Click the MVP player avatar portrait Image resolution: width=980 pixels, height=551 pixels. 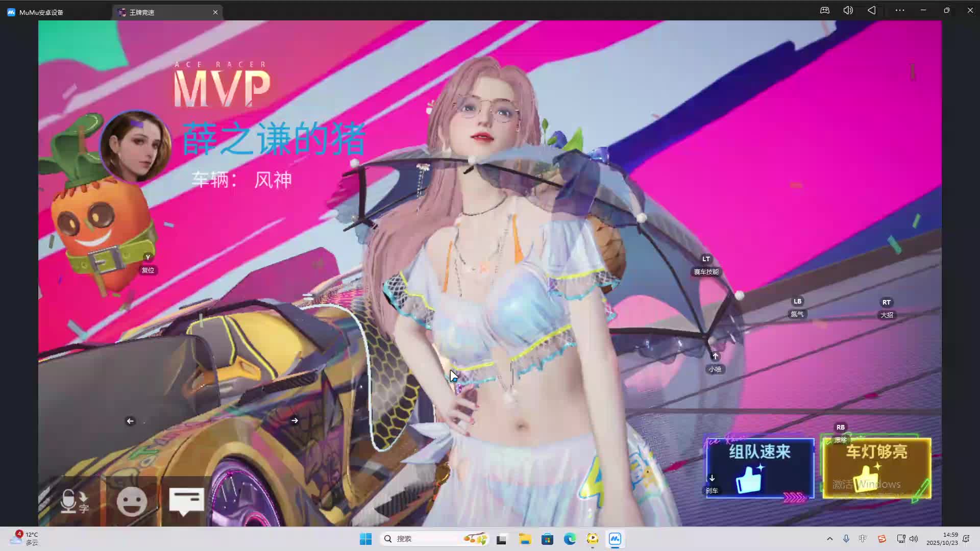click(136, 146)
